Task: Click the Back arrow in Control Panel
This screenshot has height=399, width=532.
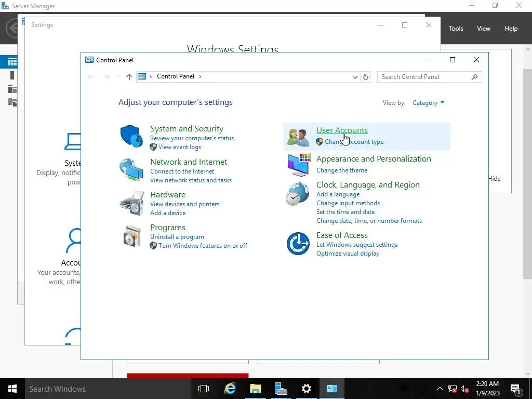Action: click(x=91, y=77)
